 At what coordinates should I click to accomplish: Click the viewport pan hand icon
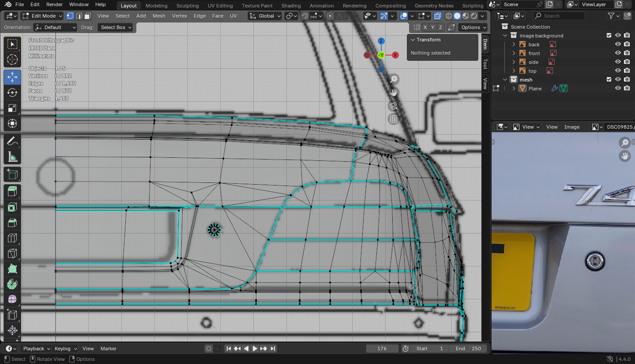[394, 93]
